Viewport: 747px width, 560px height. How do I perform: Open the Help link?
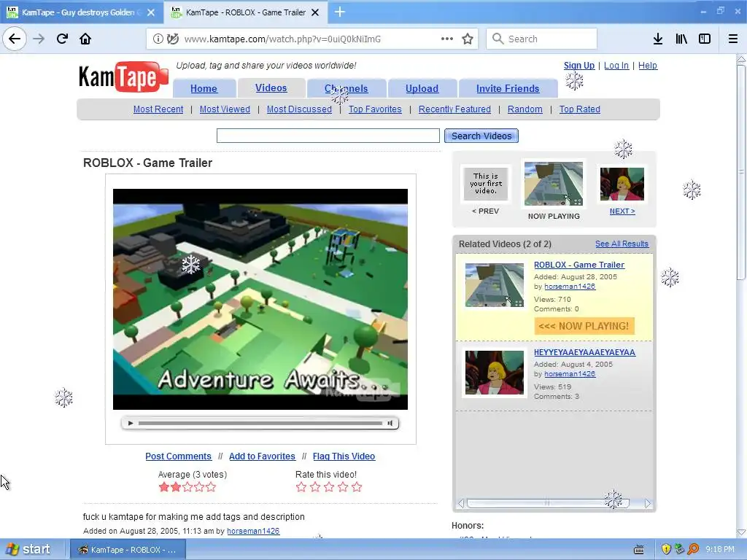point(648,65)
